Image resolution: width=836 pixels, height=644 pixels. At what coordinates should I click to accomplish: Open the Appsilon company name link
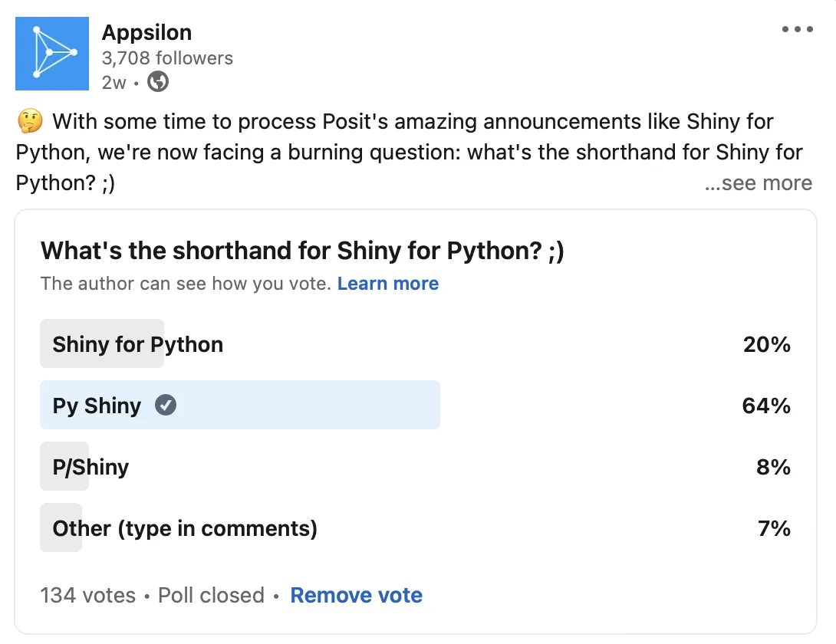point(146,32)
